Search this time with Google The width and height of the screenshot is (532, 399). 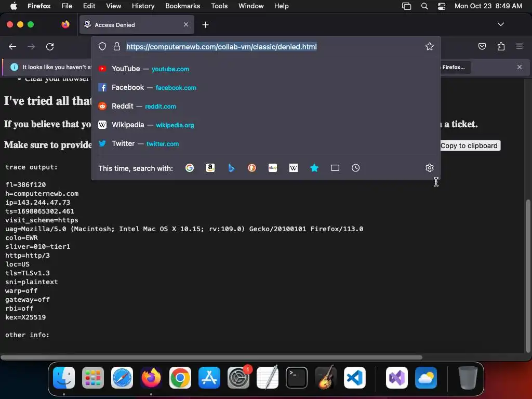click(x=190, y=168)
